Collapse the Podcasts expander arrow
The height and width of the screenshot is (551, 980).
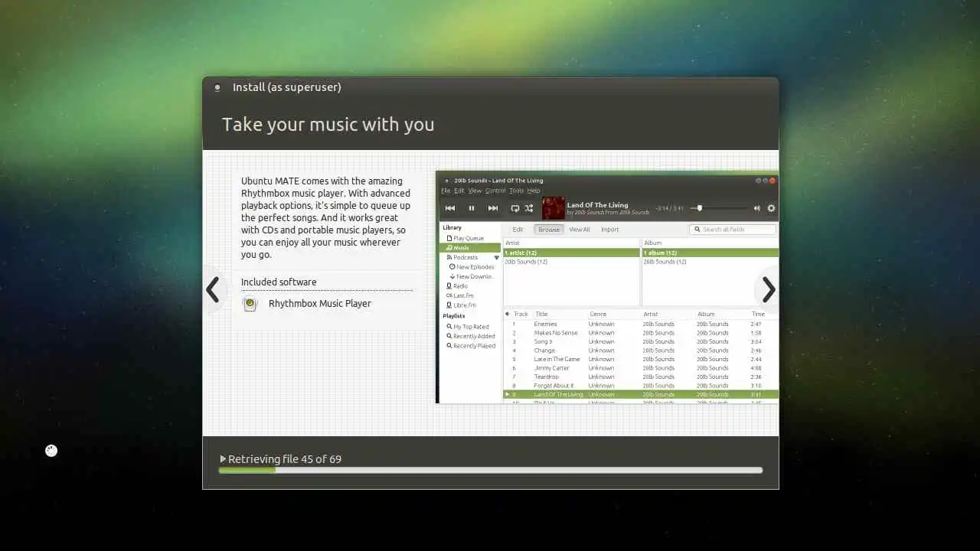pos(496,258)
